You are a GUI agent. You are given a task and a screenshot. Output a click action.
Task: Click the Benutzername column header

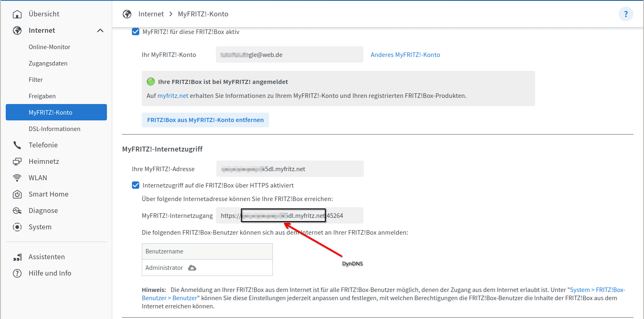point(207,251)
